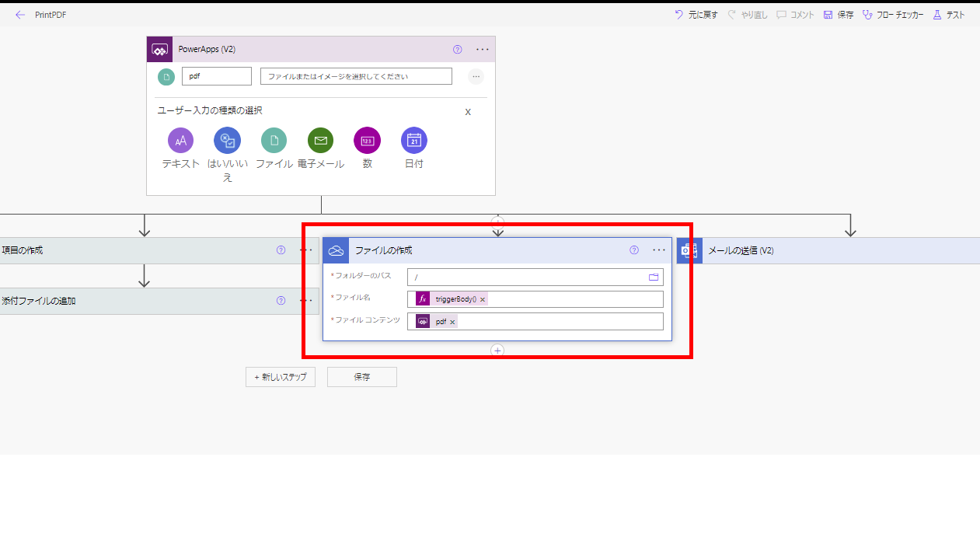
Task: Click 保存 button below the flow
Action: (x=362, y=377)
